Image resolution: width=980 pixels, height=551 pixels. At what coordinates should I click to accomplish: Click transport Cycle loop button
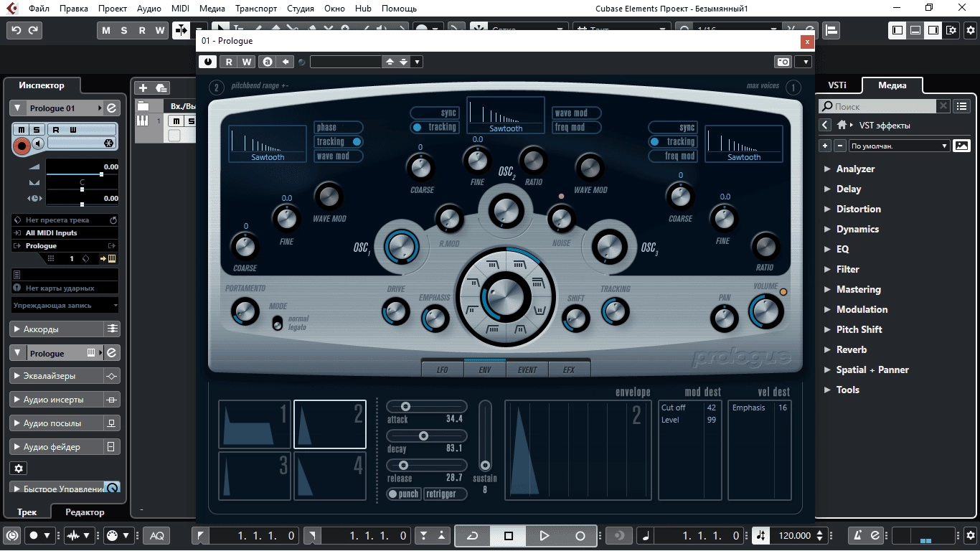472,535
